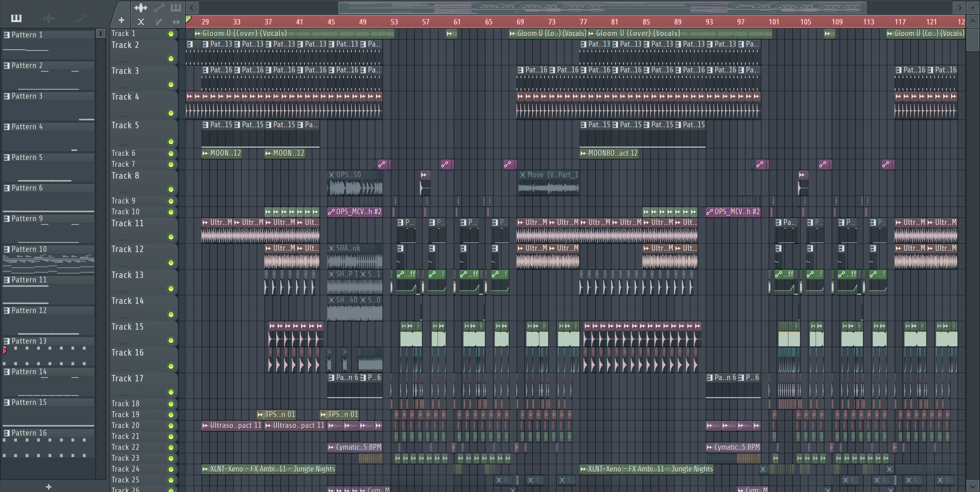Open the first Gloom U (Cover) (Vocals) clip menu
Screen dimensions: 980x492
(198, 33)
